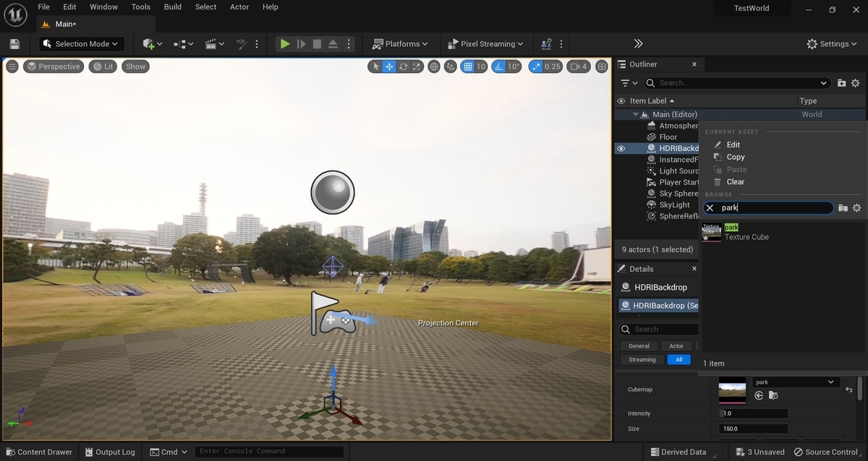Click the Eject button in the toolbar

coord(333,44)
